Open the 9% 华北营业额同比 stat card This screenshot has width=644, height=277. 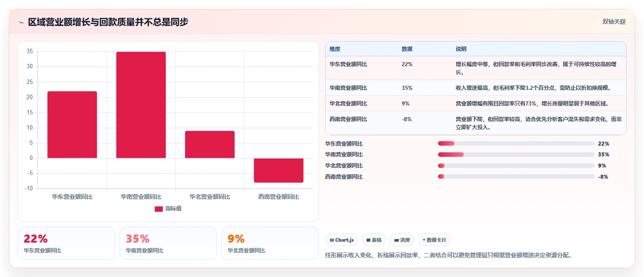270,243
